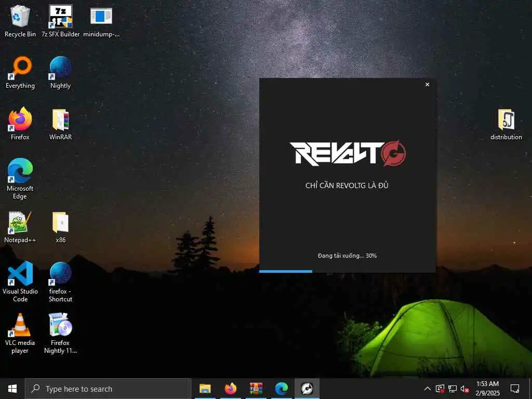Open the Recycle Bin desktop icon

[x=20, y=21]
